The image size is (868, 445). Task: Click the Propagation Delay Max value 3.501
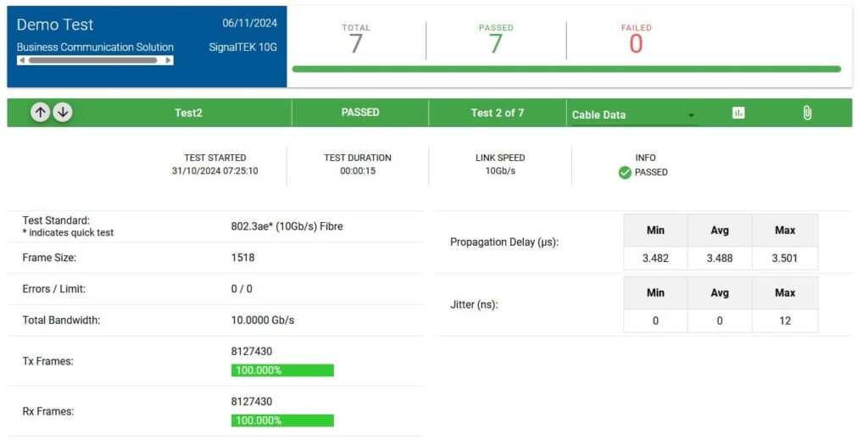pyautogui.click(x=784, y=259)
